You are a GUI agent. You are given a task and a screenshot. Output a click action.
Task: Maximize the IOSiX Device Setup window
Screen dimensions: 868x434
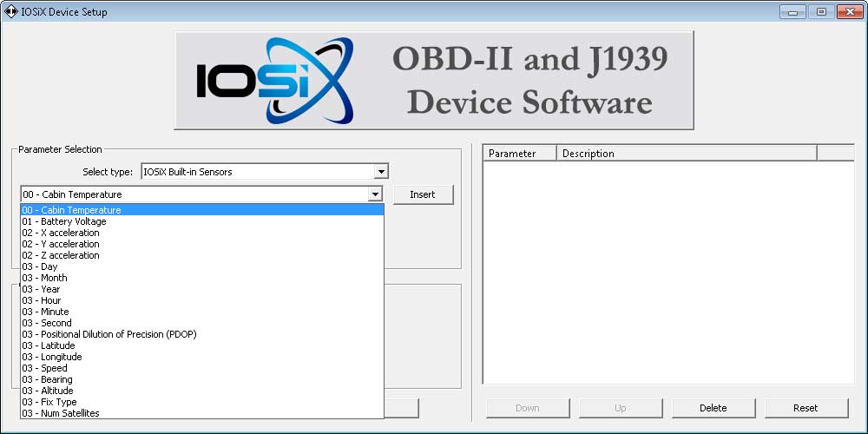(821, 11)
